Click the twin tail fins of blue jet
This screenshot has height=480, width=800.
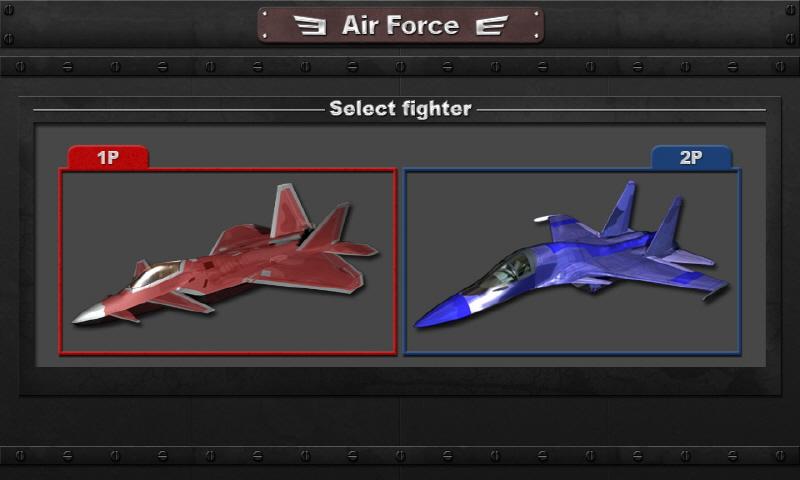(644, 217)
